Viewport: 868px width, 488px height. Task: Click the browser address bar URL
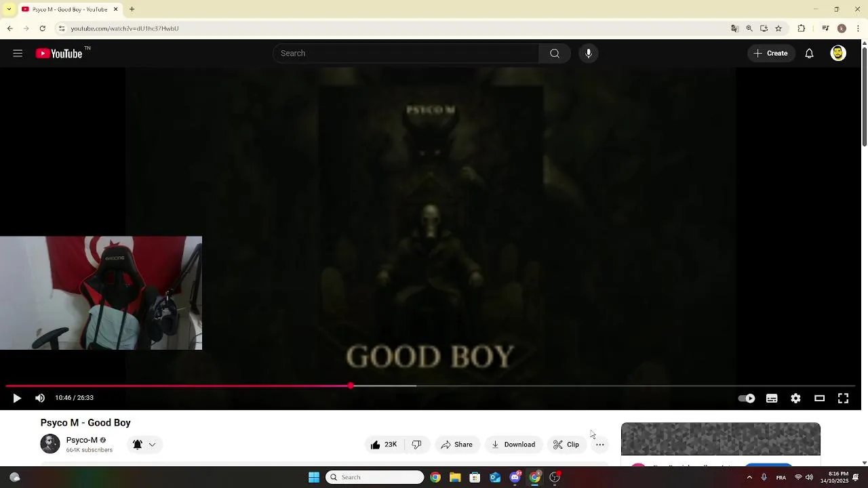pyautogui.click(x=125, y=28)
